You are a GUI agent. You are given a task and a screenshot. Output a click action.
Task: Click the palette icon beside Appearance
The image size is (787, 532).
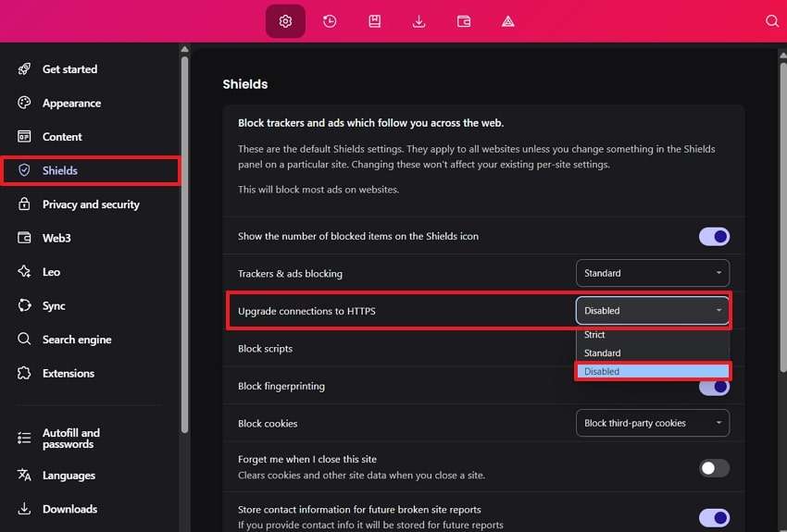(x=24, y=103)
